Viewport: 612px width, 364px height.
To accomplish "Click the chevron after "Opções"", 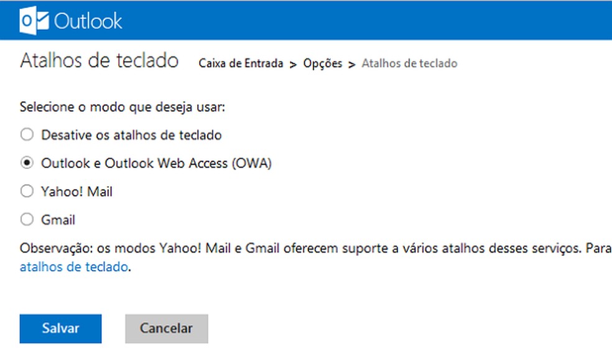I will pos(351,63).
